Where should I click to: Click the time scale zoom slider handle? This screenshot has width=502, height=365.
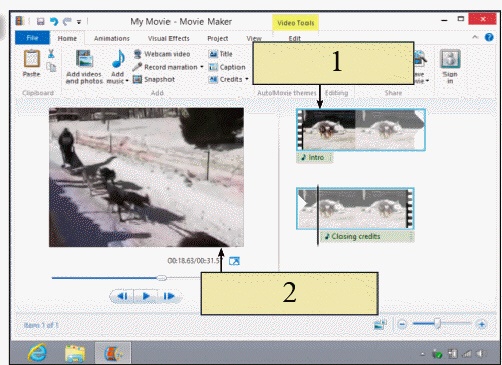click(x=438, y=323)
